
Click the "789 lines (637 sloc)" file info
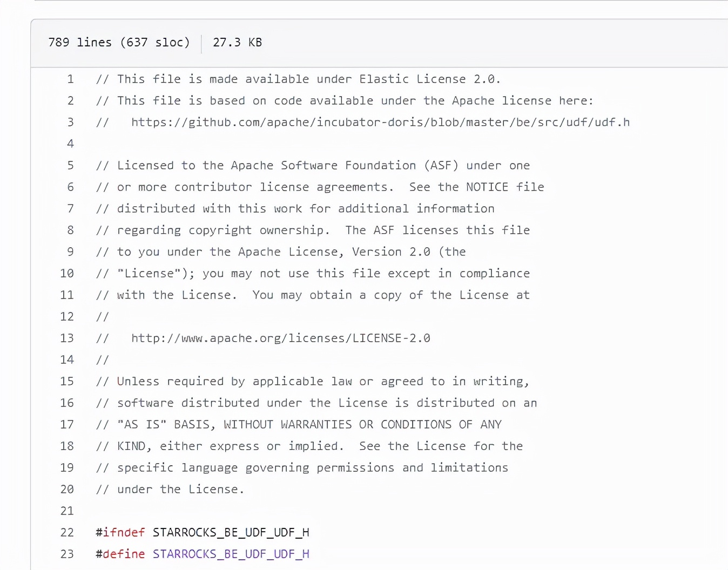coord(119,43)
